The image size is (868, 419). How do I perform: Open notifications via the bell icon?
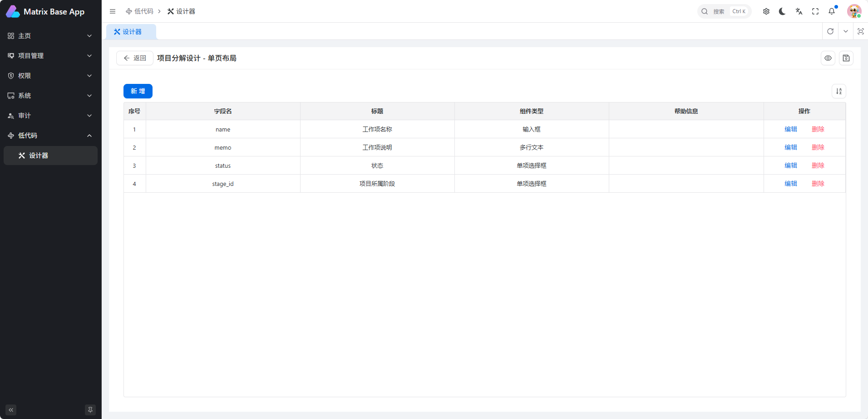pos(831,11)
